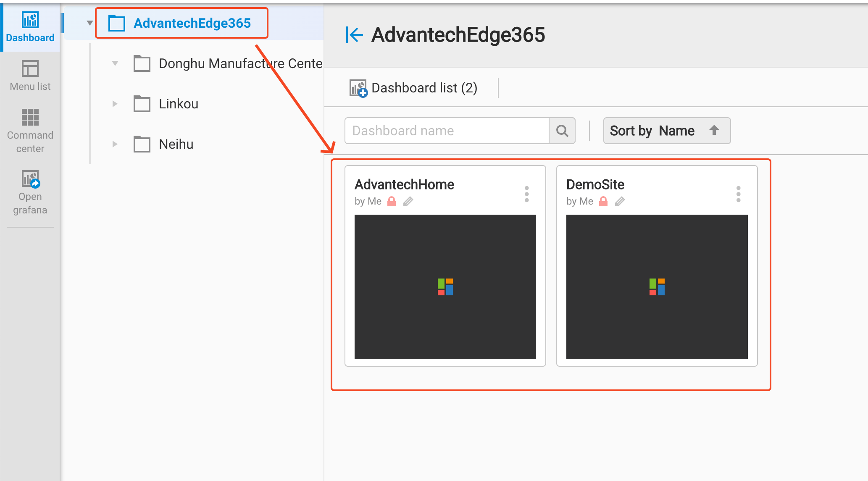Click the add dashboard icon beside Dashboard list
868x481 pixels.
(358, 88)
